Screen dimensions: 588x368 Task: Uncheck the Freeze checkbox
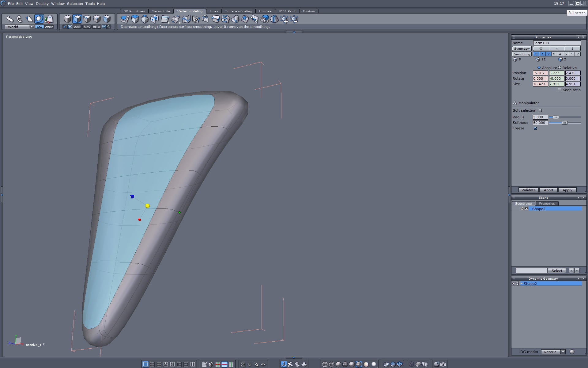pos(535,128)
